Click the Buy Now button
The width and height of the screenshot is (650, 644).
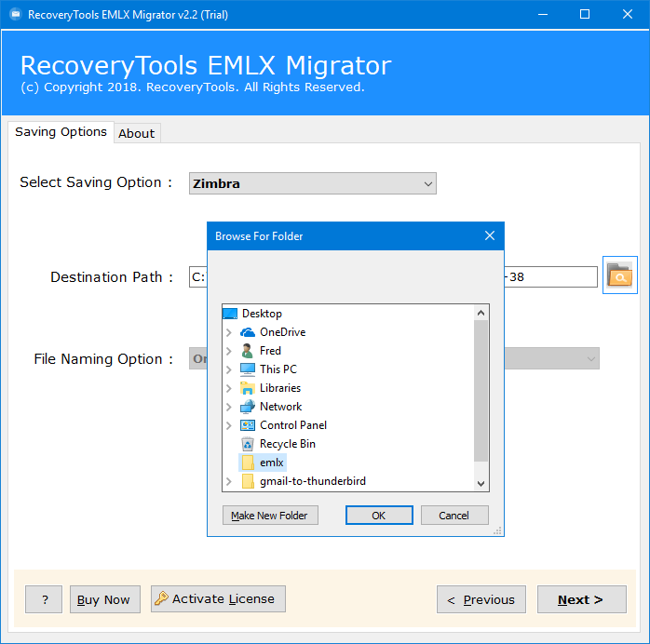coord(105,599)
